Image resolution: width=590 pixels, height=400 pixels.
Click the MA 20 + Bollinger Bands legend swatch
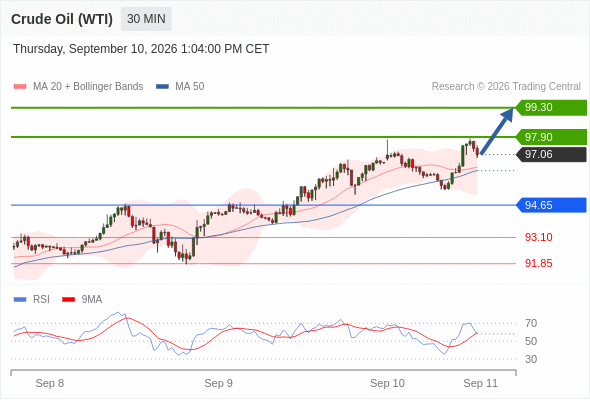(20, 87)
